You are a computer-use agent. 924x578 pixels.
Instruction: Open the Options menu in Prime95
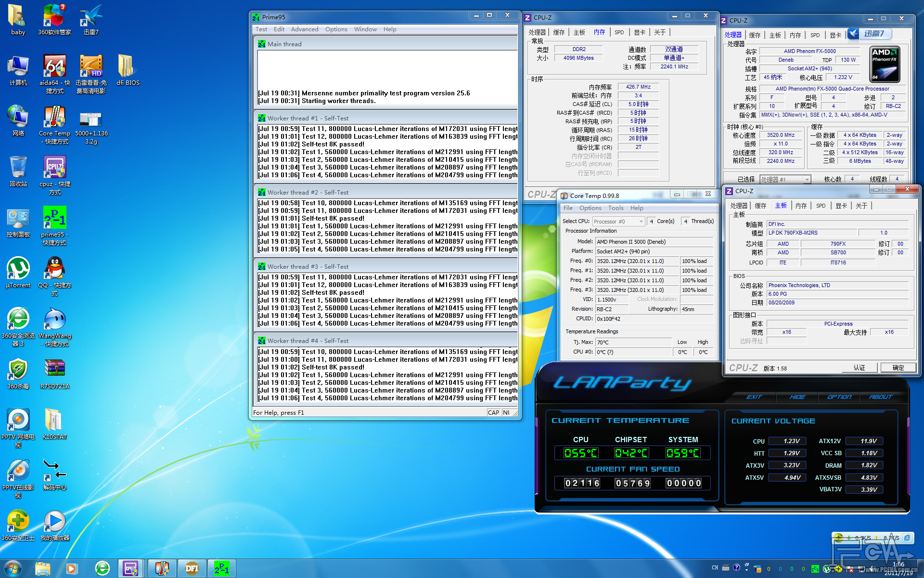[336, 29]
